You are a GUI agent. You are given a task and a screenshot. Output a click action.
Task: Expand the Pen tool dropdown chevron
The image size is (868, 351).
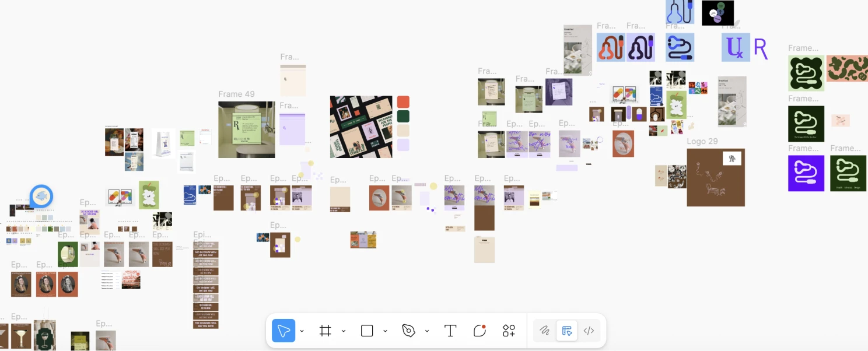tap(427, 331)
